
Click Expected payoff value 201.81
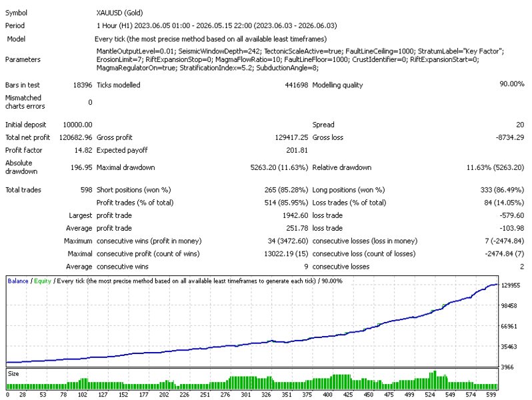click(x=297, y=150)
